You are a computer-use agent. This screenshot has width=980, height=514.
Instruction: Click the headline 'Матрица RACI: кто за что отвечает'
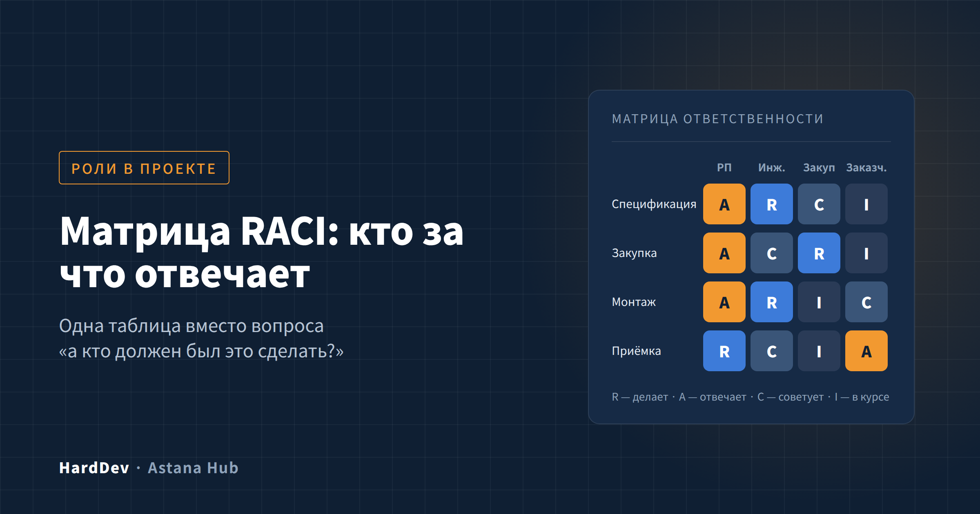tap(262, 253)
